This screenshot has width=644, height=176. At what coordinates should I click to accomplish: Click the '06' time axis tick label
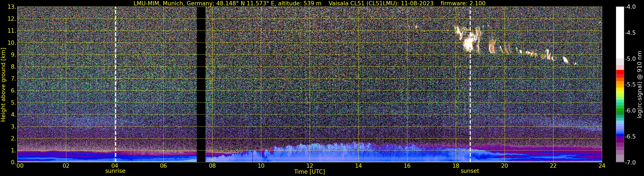[163, 166]
